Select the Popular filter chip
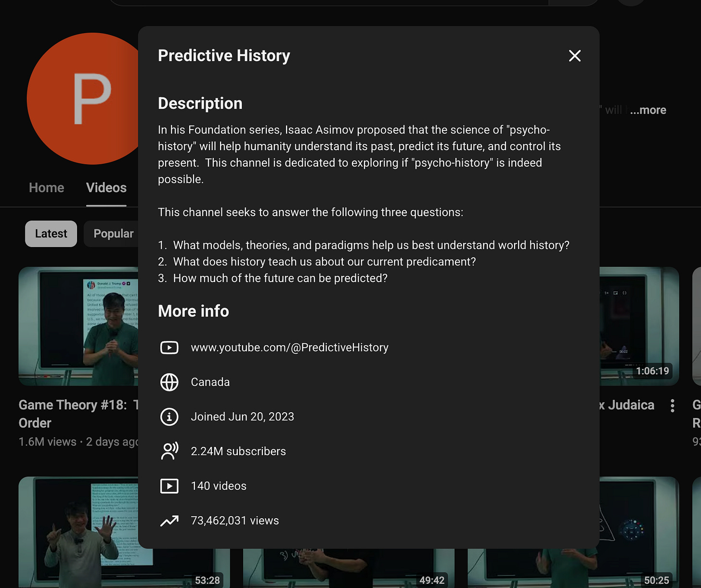Viewport: 701px width, 588px height. [111, 234]
